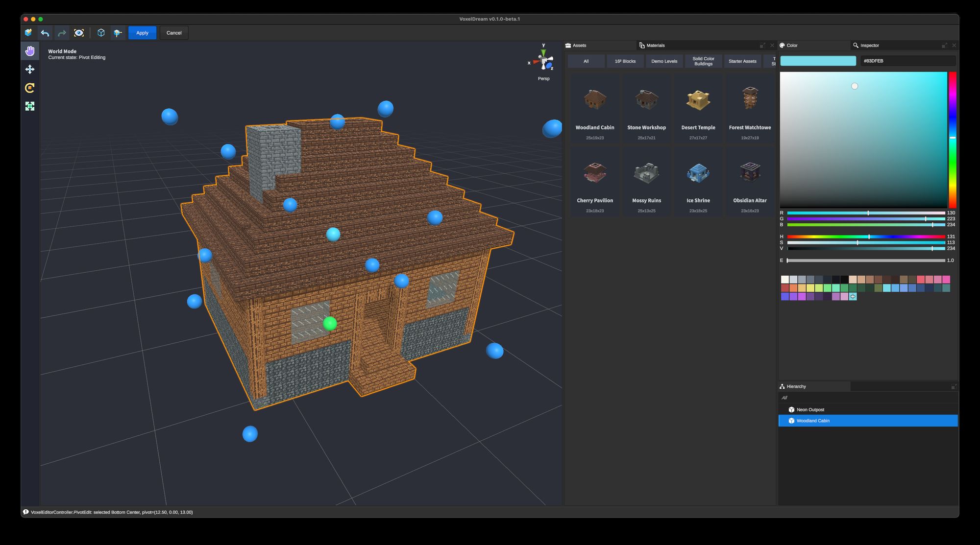
Task: Click inside the saturation-value color field
Action: click(863, 140)
